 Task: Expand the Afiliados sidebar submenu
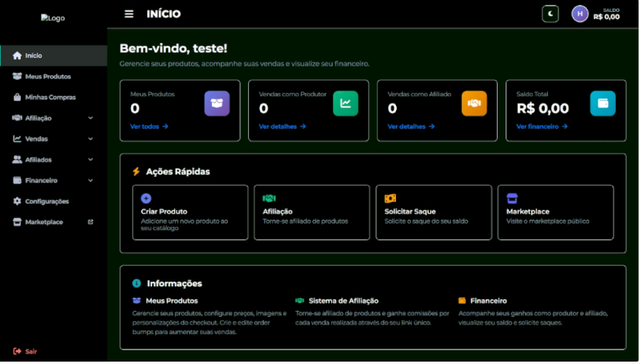pyautogui.click(x=90, y=160)
